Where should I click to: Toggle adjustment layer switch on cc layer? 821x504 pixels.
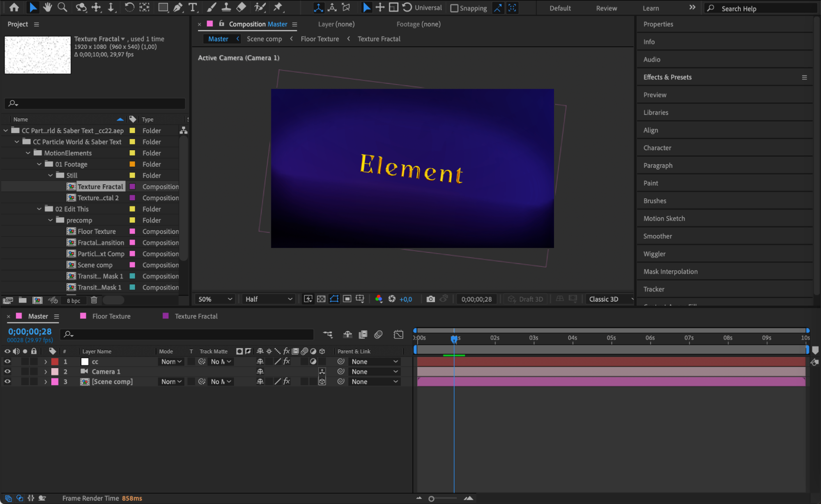click(x=313, y=362)
